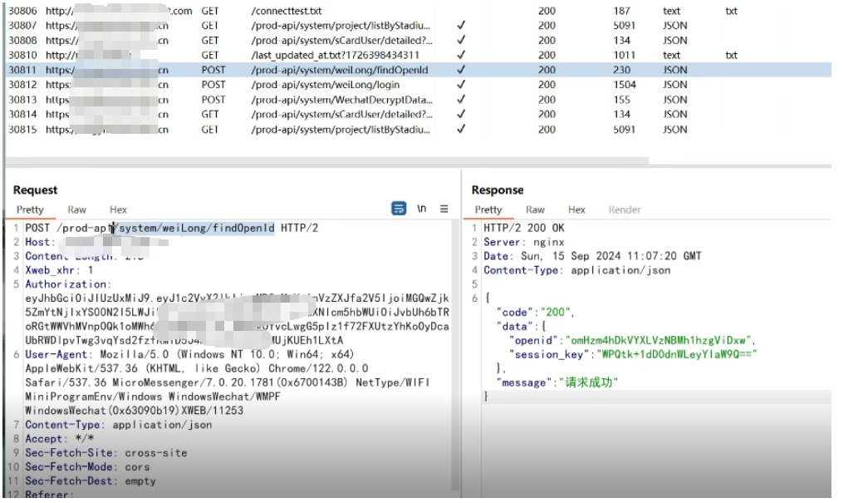The image size is (868, 503).
Task: Select the Pretty tab in Response panel
Action: (x=488, y=210)
